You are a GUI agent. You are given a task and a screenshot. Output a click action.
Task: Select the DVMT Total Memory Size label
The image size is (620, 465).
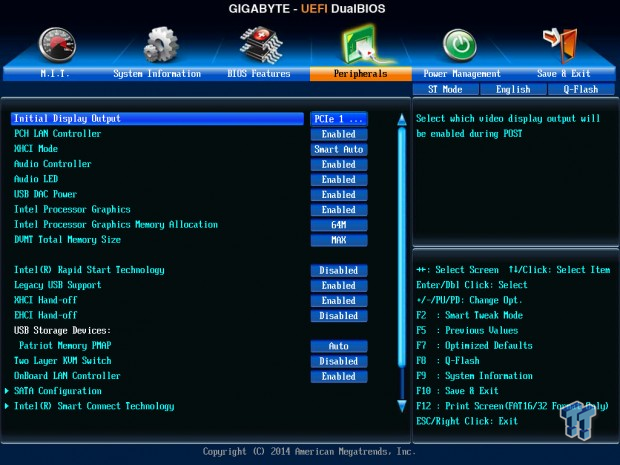tap(67, 240)
